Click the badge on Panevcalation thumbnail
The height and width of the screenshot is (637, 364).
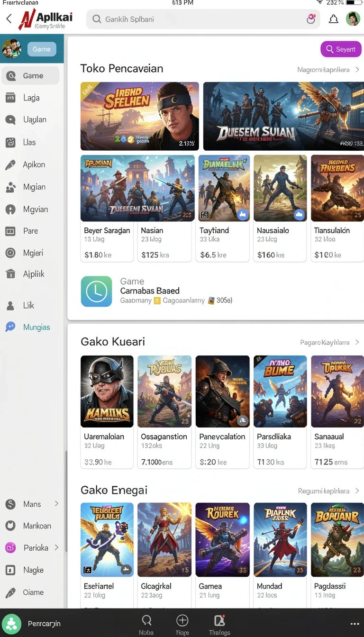pos(242,420)
